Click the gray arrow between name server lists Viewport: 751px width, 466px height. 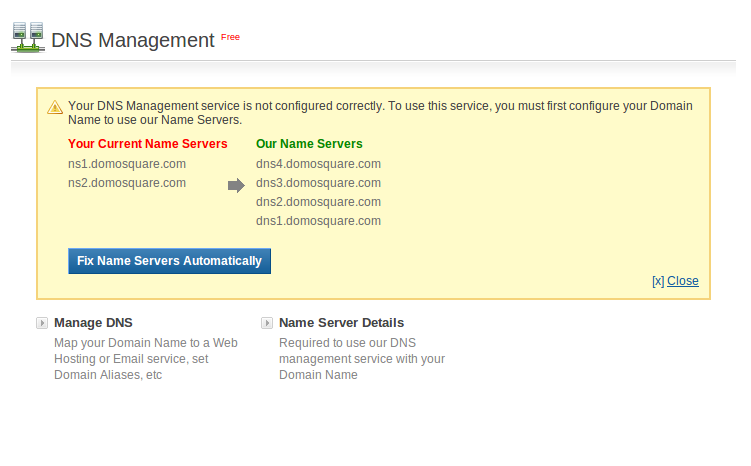click(x=236, y=185)
